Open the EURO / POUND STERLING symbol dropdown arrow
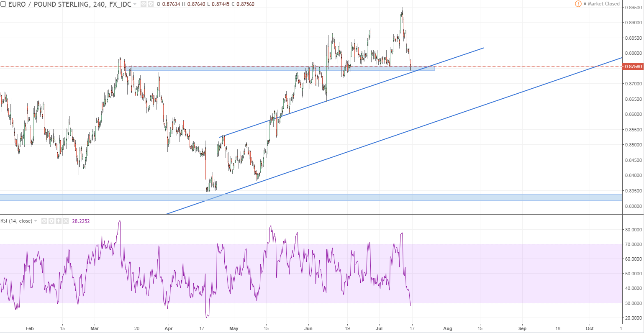The height and width of the screenshot is (333, 644). click(x=135, y=5)
